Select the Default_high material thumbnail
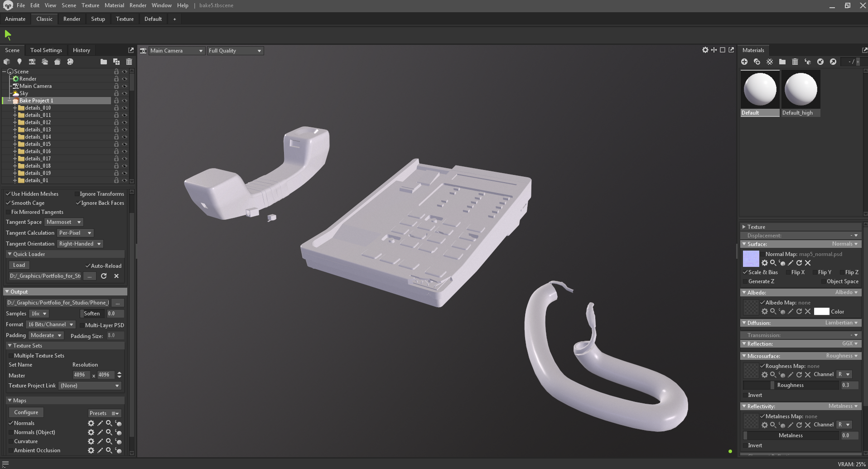The height and width of the screenshot is (469, 868). point(800,93)
